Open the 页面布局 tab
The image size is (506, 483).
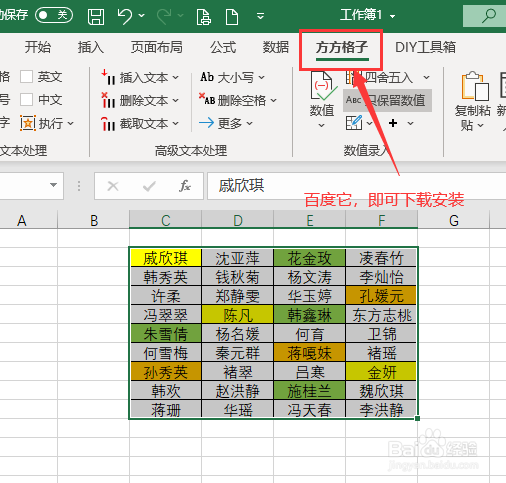(x=157, y=47)
